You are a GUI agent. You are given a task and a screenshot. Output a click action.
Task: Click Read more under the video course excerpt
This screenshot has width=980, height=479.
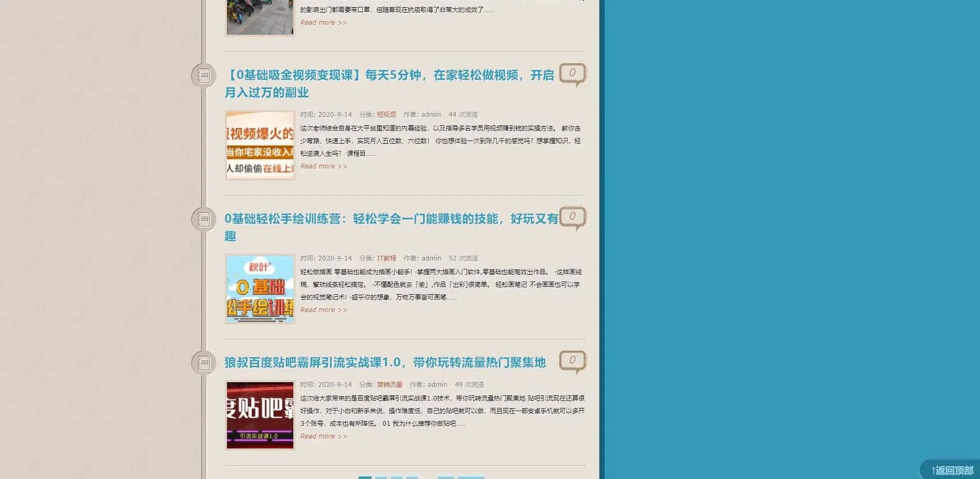pos(323,166)
